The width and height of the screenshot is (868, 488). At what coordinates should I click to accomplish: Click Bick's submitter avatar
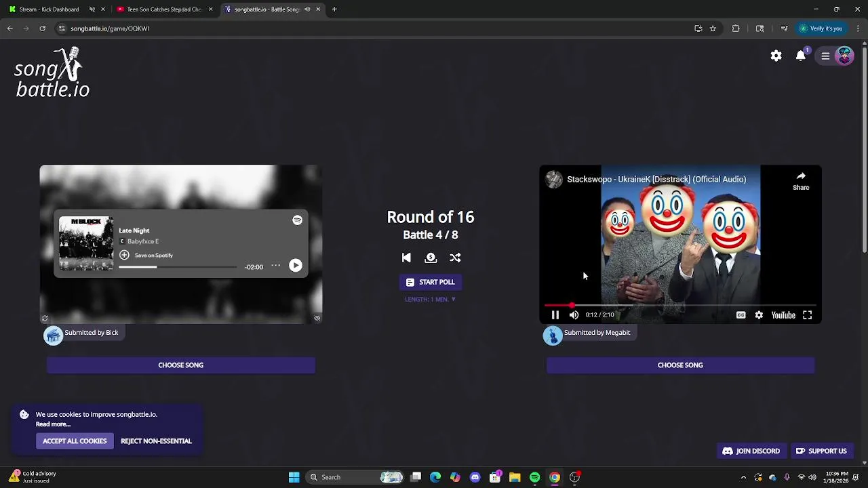54,335
